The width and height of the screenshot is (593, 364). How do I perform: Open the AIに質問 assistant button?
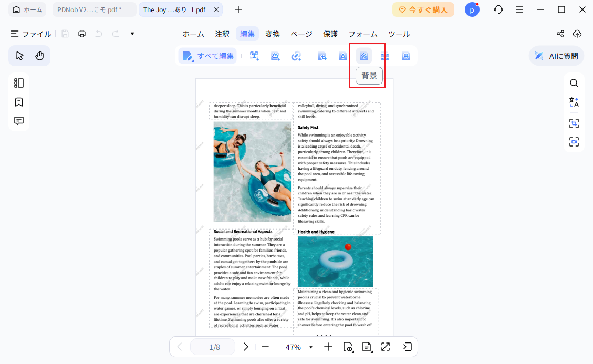pyautogui.click(x=556, y=56)
